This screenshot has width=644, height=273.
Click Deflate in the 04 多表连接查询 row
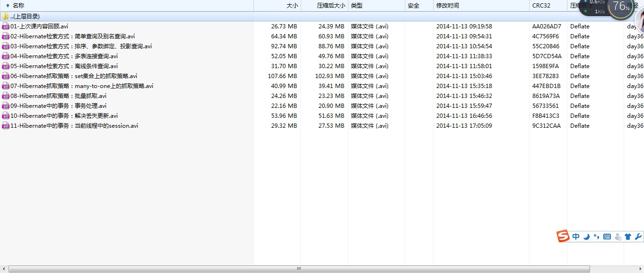[x=580, y=56]
